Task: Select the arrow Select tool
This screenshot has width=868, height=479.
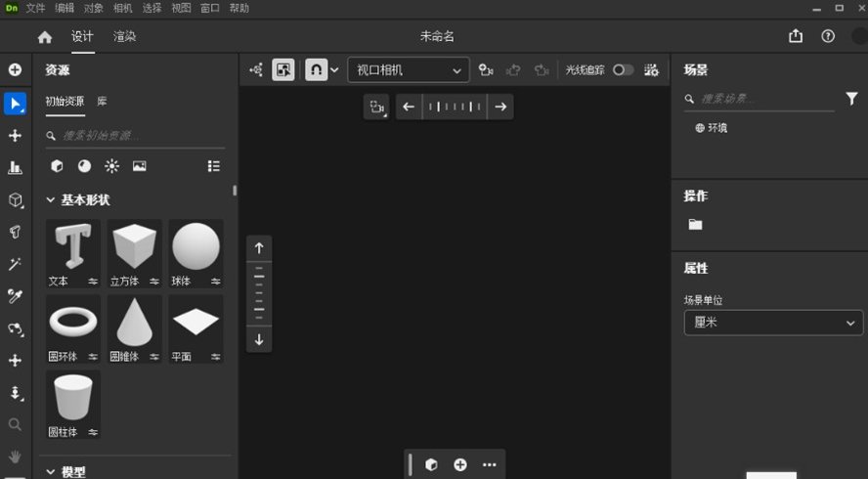Action: (15, 104)
